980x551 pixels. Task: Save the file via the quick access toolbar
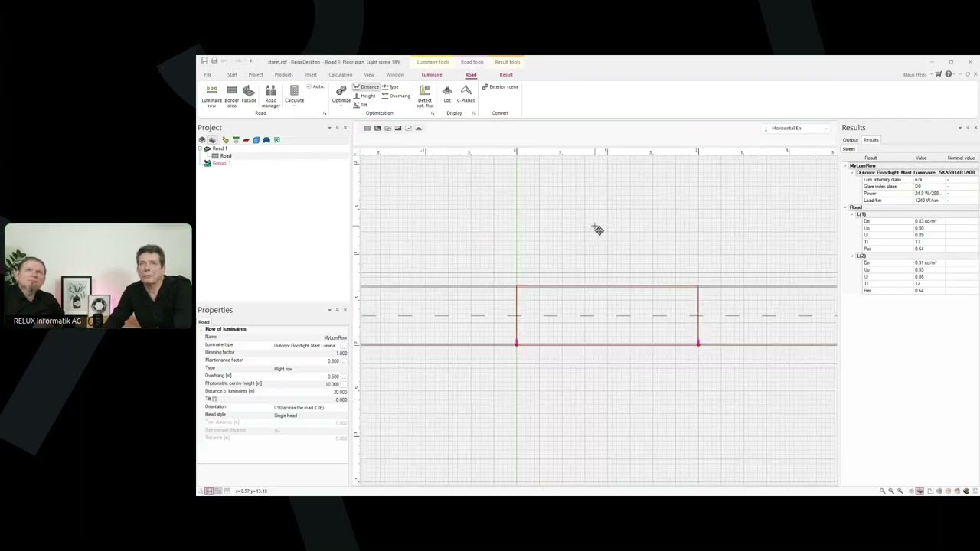click(204, 61)
